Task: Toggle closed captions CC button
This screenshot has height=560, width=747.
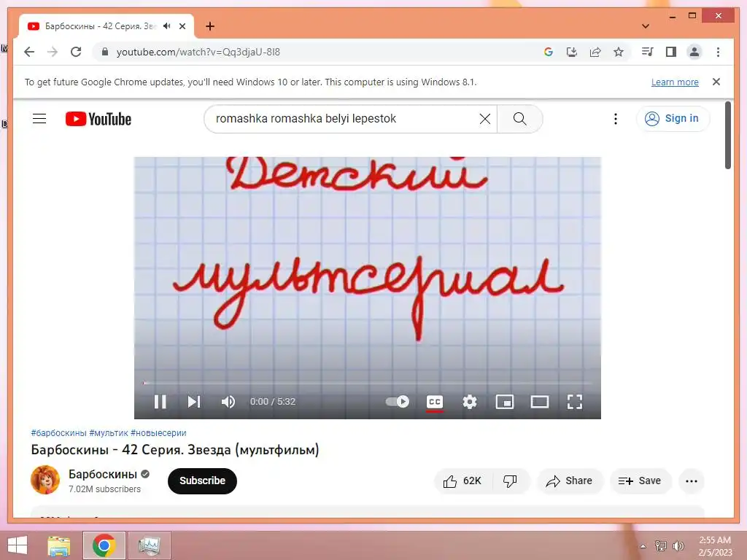Action: click(x=435, y=402)
